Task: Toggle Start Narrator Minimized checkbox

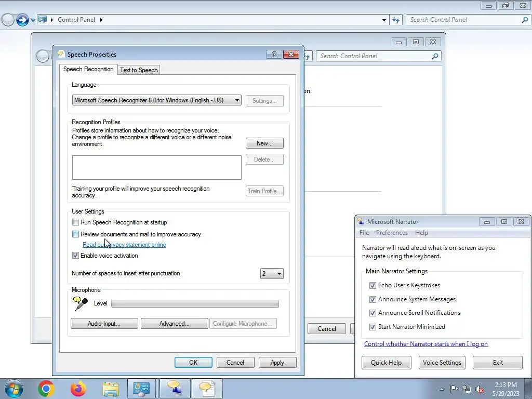Action: pyautogui.click(x=373, y=327)
